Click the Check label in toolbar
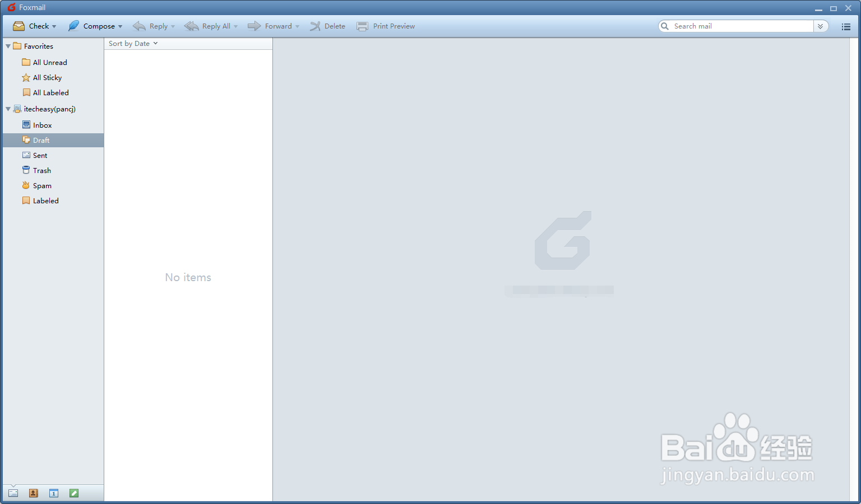Image resolution: width=861 pixels, height=504 pixels. click(39, 26)
